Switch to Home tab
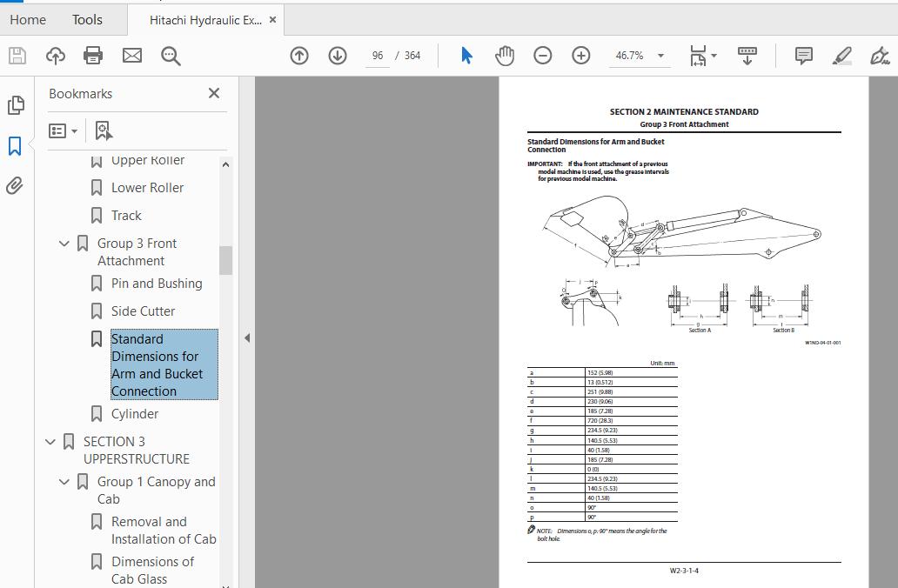Image resolution: width=898 pixels, height=588 pixels. [28, 20]
